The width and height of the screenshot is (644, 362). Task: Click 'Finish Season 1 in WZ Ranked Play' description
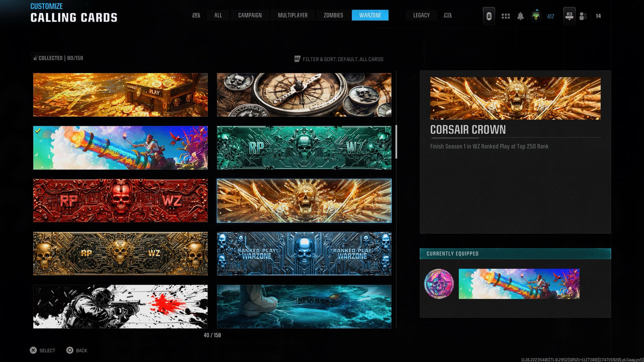(x=489, y=146)
